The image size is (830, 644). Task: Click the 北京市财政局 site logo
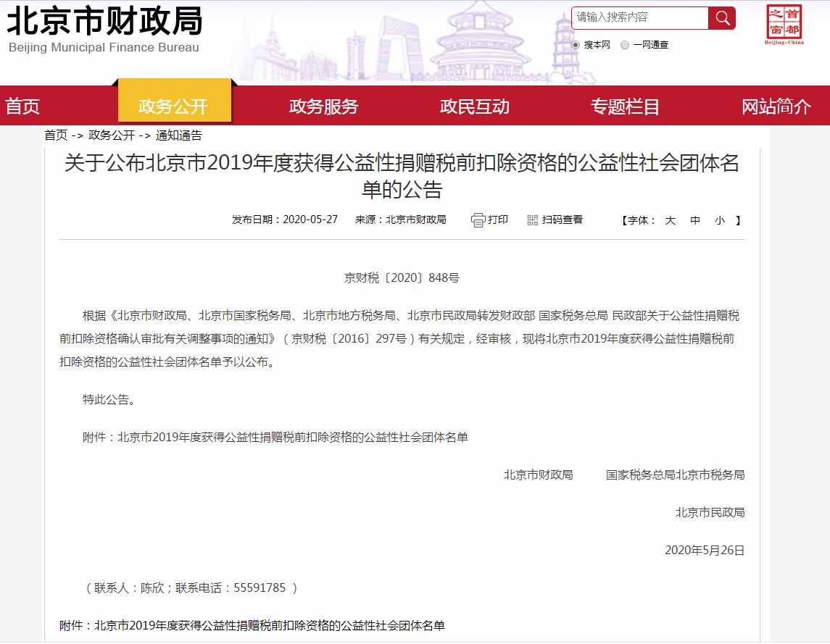pos(104,29)
